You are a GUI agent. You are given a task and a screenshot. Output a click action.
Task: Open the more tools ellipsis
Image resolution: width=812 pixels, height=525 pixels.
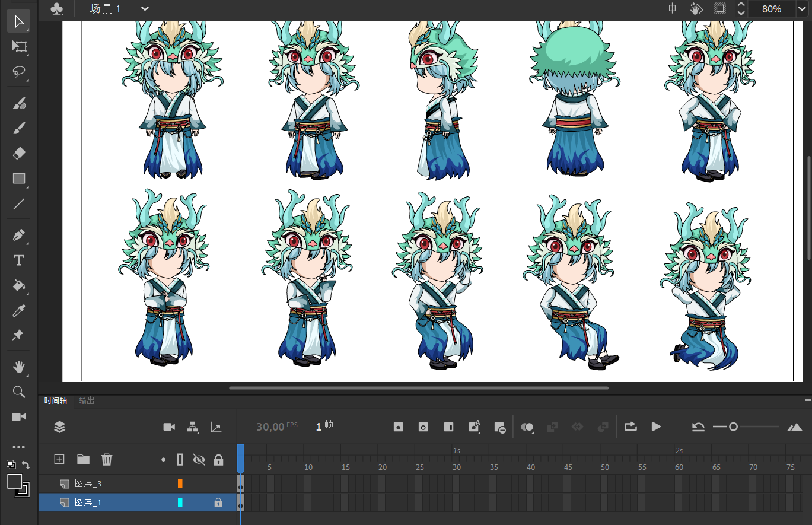click(x=19, y=447)
